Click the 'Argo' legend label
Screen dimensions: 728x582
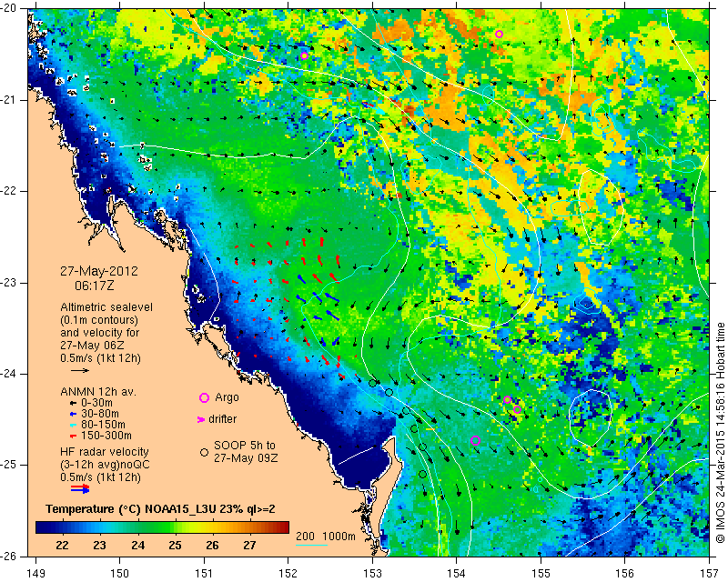click(227, 397)
